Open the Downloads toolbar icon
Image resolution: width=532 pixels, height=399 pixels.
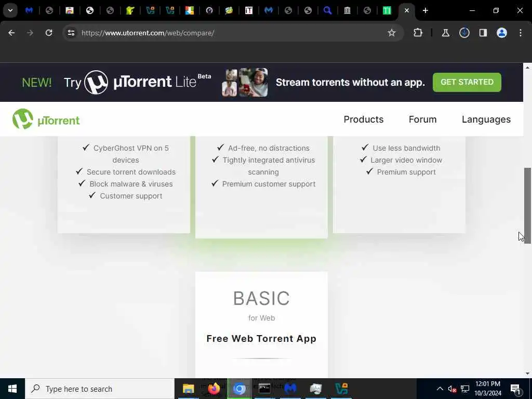(x=464, y=33)
